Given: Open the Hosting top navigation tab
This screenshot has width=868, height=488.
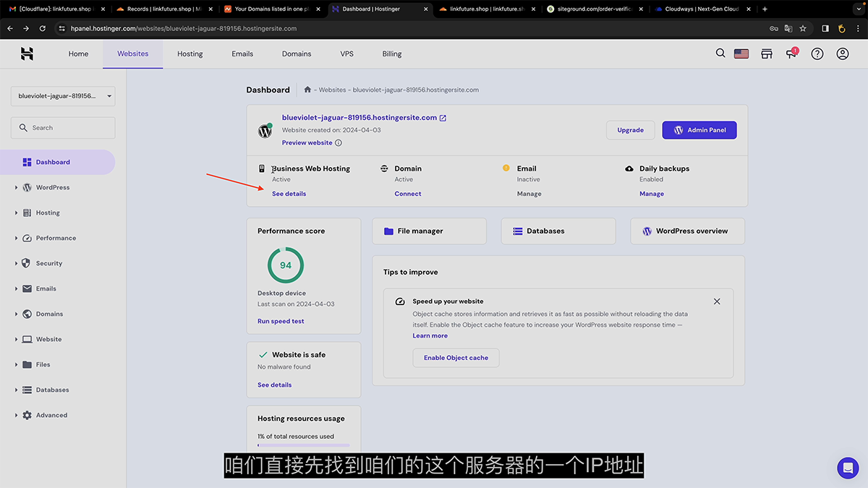Looking at the screenshot, I should coord(190,53).
